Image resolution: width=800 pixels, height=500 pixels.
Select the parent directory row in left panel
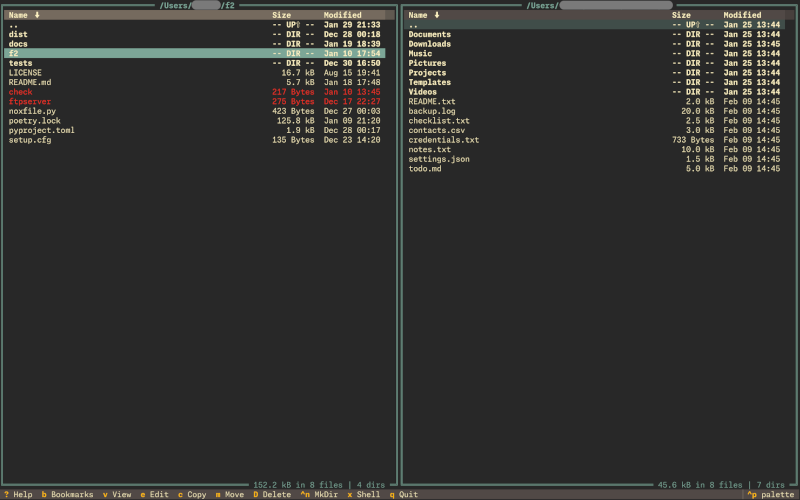click(194, 24)
